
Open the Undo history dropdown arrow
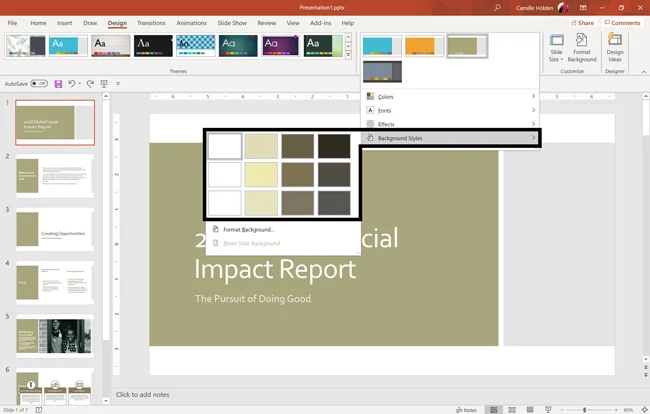pos(79,84)
